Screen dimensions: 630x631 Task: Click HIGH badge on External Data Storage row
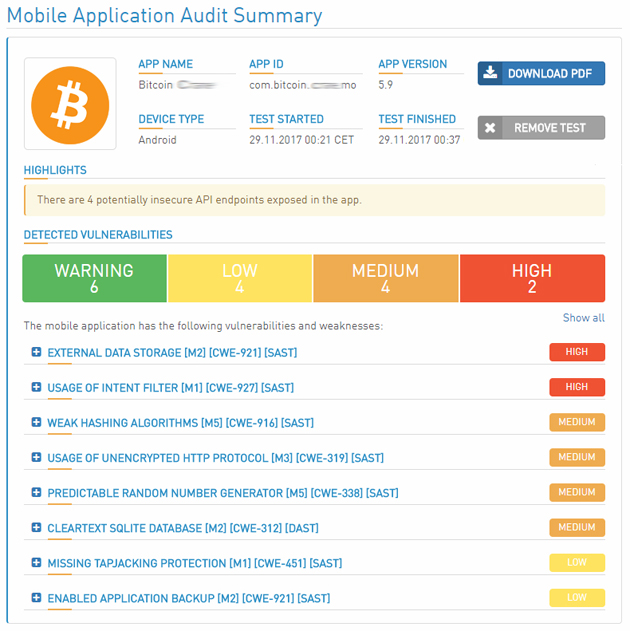(576, 352)
